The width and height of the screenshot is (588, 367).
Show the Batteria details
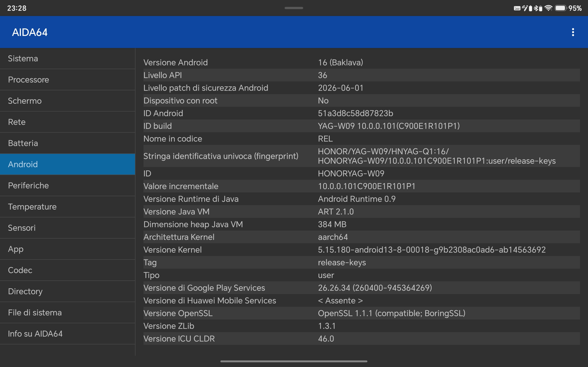[x=68, y=143]
